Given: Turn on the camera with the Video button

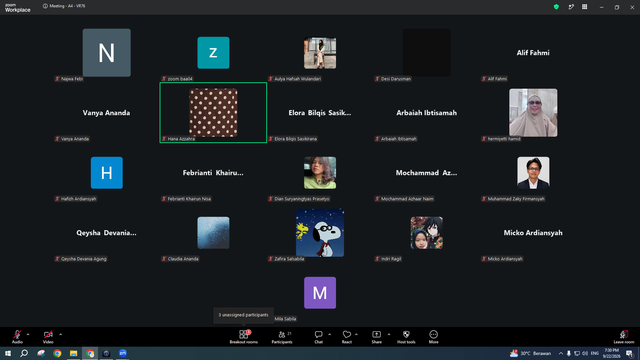Looking at the screenshot, I should pos(48,337).
